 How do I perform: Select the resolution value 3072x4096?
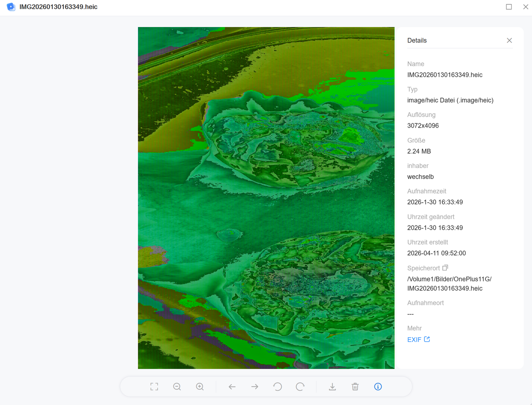click(423, 125)
